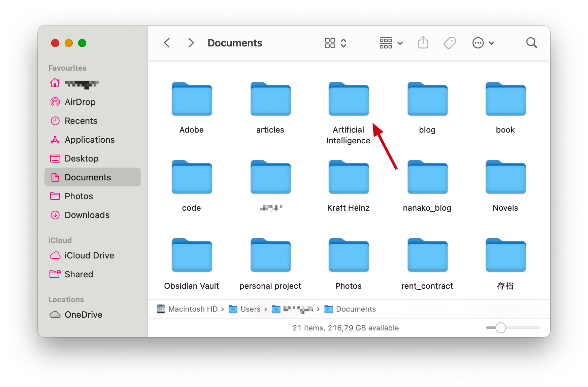Open the Artificial Intelligence folder

349,99
